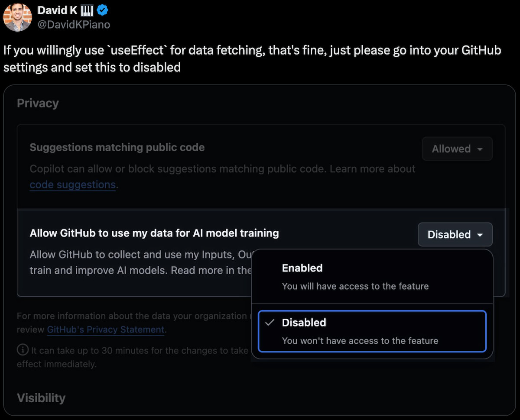Click the caret arrow in the Disabled button
The image size is (520, 420).
click(x=480, y=235)
